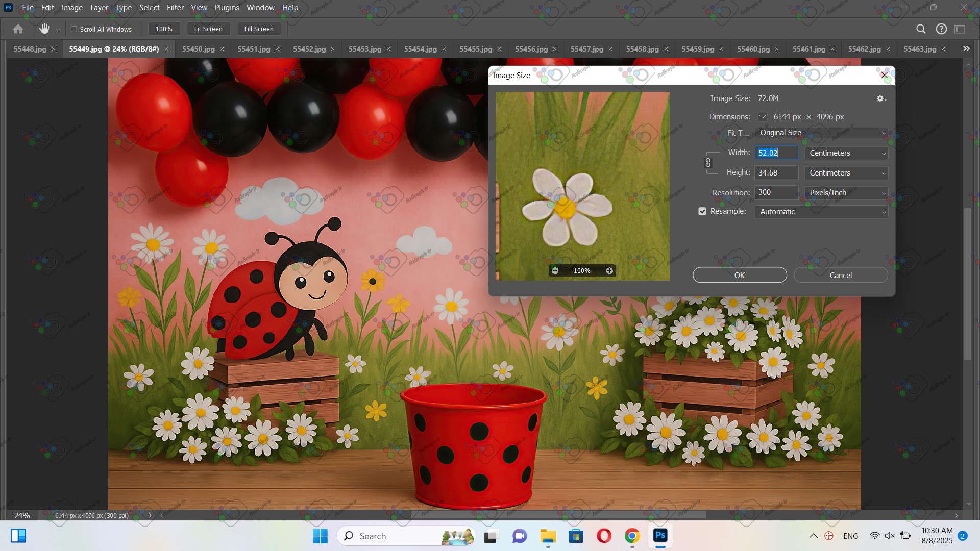
Task: Open the Automatic resample method dropdown
Action: [x=821, y=212]
